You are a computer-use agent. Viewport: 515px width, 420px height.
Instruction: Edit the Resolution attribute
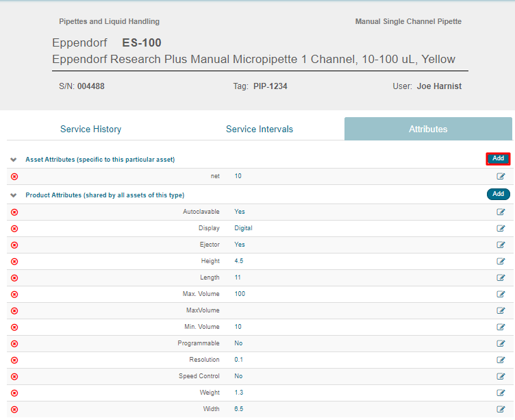pyautogui.click(x=501, y=360)
